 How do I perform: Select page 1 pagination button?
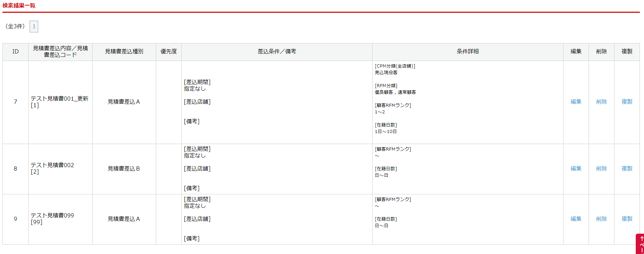coord(34,27)
